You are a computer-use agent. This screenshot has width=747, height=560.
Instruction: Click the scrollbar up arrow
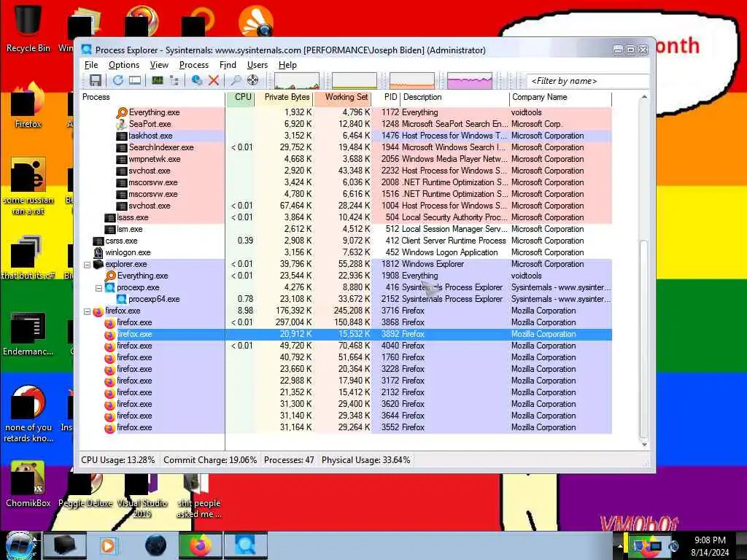[x=643, y=97]
